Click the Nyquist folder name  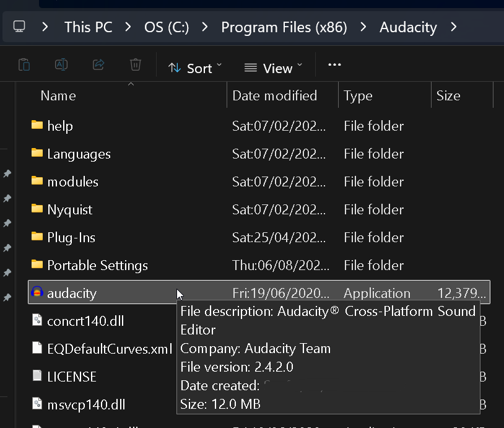click(70, 210)
